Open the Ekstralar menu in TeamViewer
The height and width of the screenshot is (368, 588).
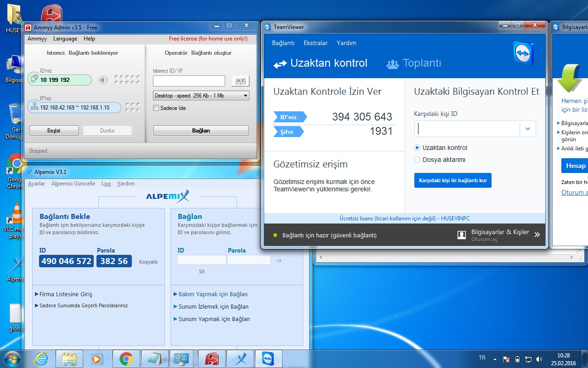click(x=315, y=43)
